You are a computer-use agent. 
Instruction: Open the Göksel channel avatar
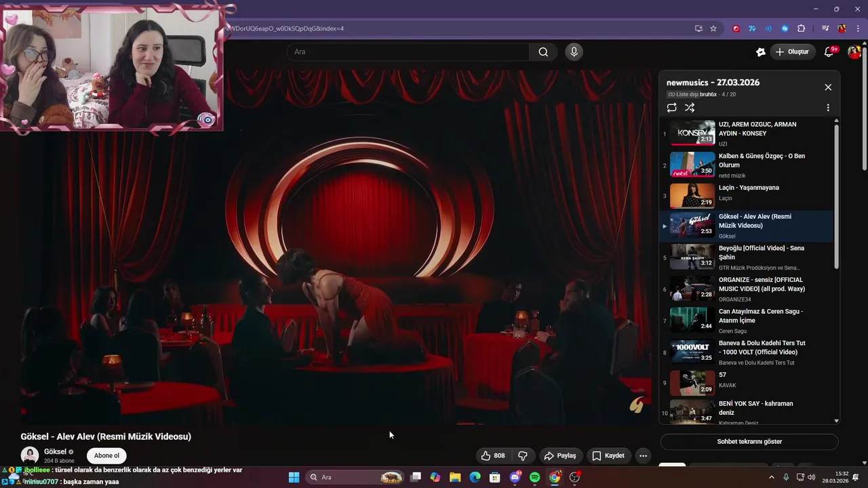tap(30, 455)
